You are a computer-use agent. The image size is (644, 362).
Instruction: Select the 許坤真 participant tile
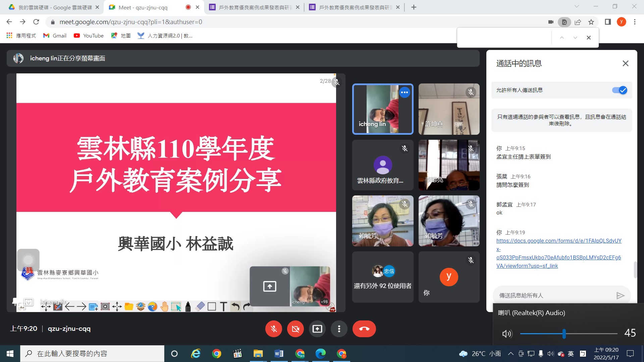[x=449, y=109]
